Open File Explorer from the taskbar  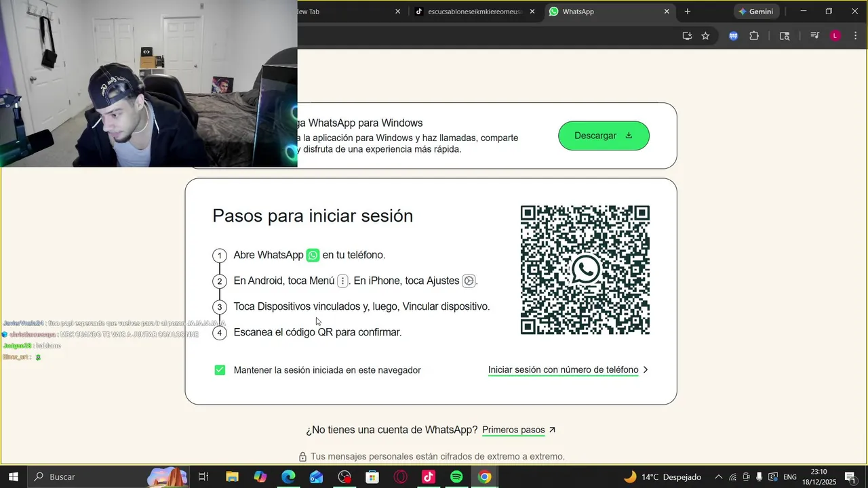[232, 477]
